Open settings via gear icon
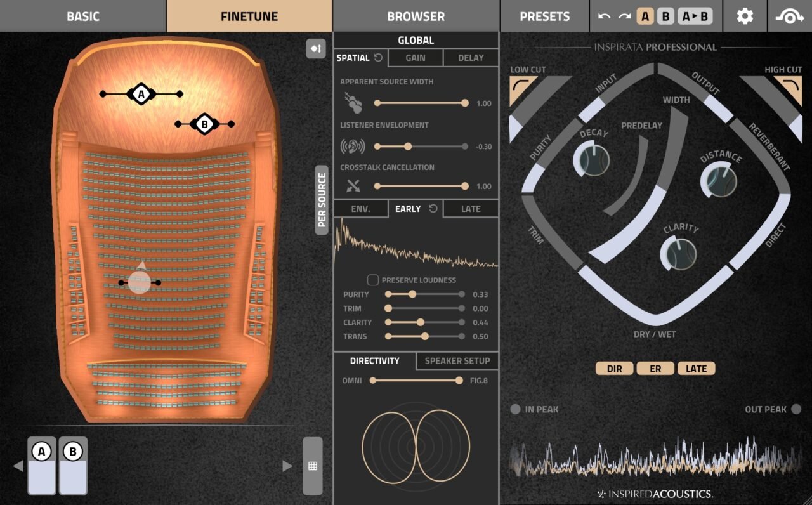The width and height of the screenshot is (812, 505). point(745,16)
